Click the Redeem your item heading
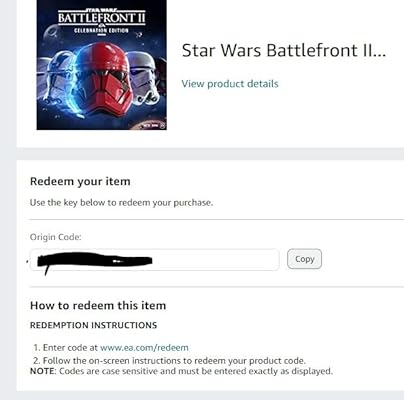This screenshot has height=400, width=404. 80,182
